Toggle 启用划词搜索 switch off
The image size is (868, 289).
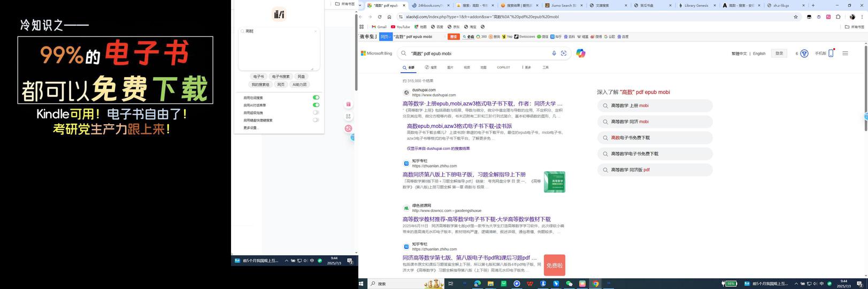[316, 97]
